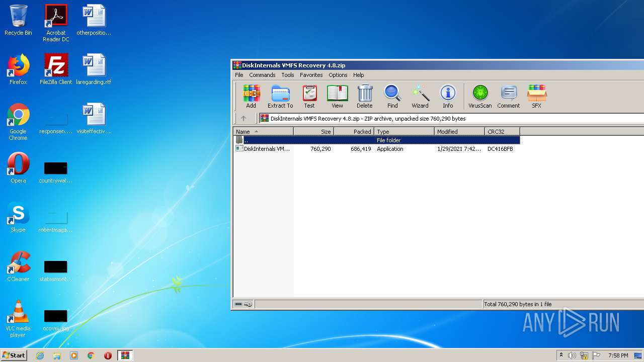Select the laregarding.rtf desktop file

point(94,69)
